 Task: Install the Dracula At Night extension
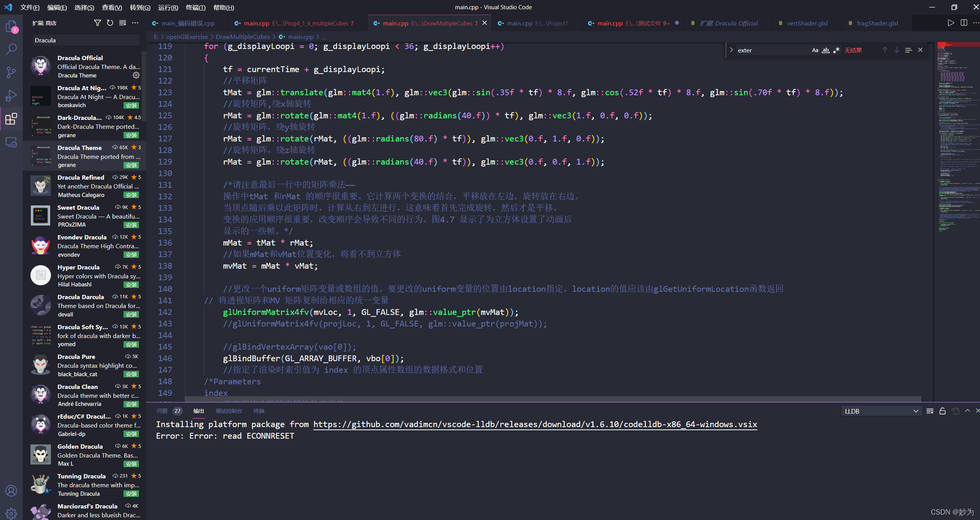point(132,106)
